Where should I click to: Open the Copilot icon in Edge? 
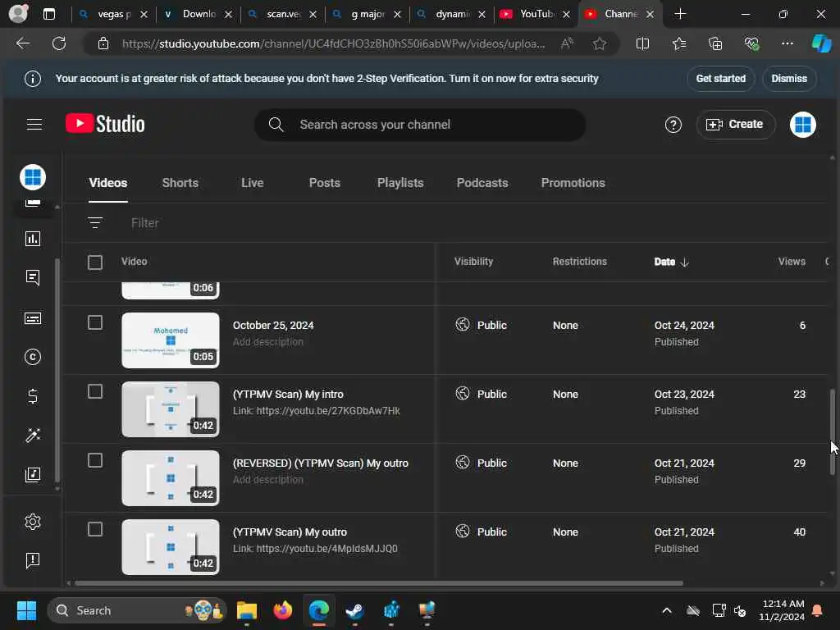820,43
